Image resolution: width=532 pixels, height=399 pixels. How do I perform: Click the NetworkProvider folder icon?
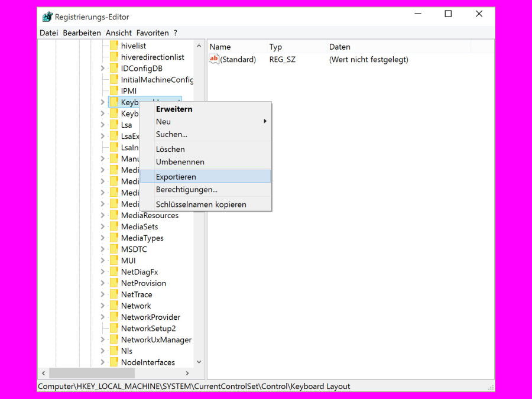pos(113,317)
